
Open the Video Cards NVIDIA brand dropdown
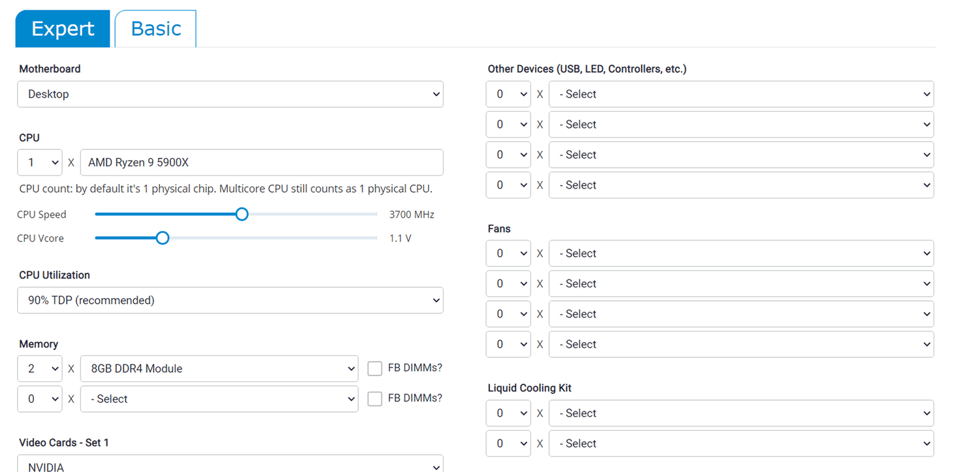(230, 464)
